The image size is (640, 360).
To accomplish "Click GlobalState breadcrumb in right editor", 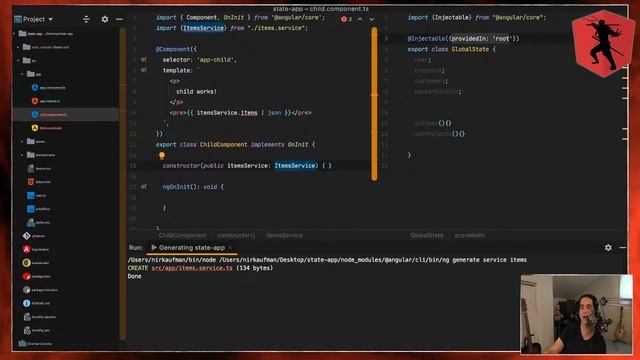I will (x=427, y=236).
